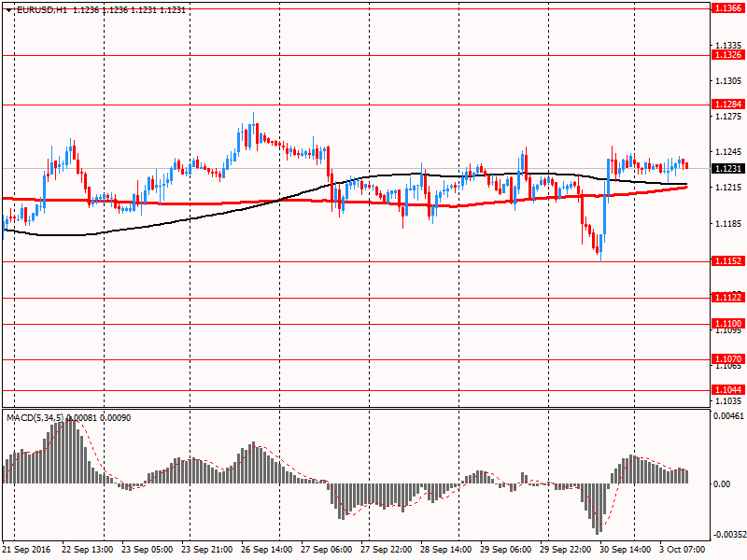Select the 1.1070 support level label

[728, 359]
